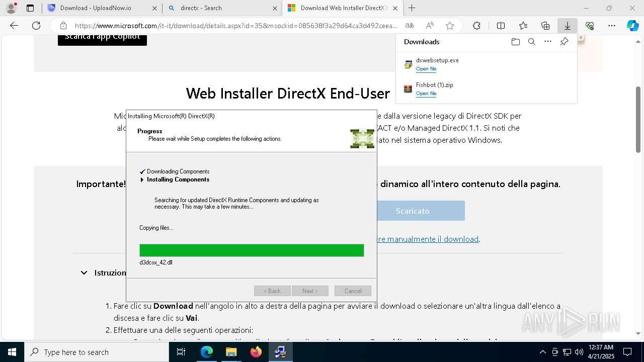Click Back button in DirectX installer
This screenshot has height=362, width=644.
[x=272, y=291]
